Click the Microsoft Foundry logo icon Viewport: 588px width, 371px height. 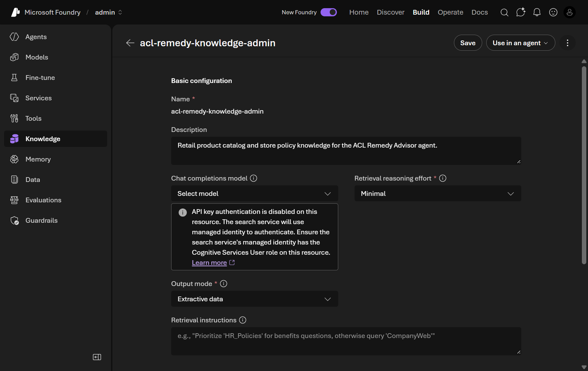tap(15, 12)
